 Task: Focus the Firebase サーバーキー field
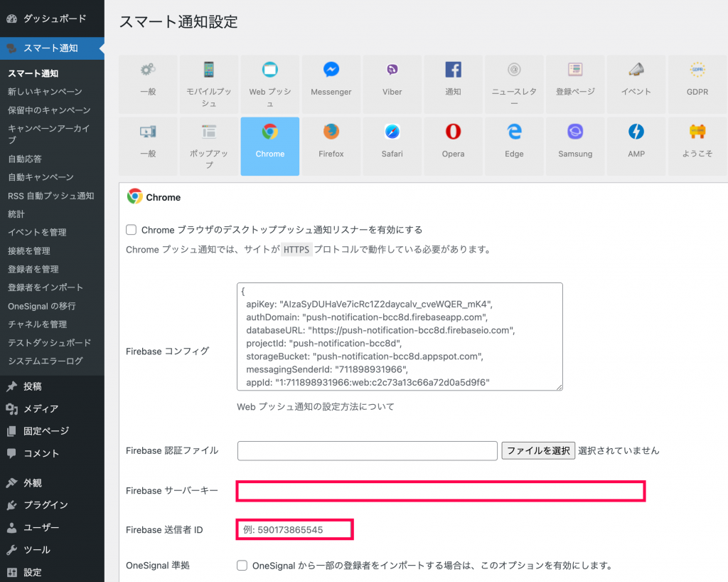(x=441, y=491)
